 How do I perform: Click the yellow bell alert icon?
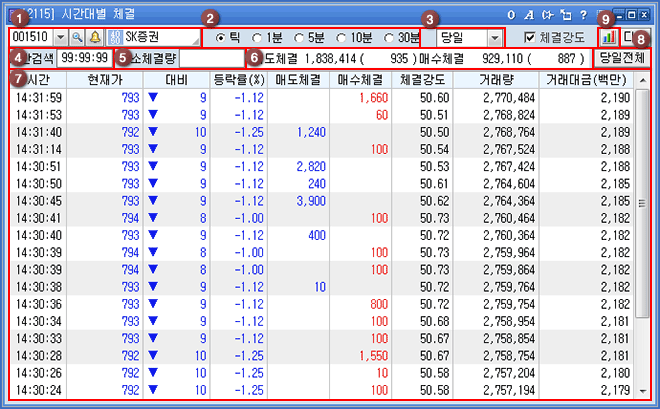point(94,37)
